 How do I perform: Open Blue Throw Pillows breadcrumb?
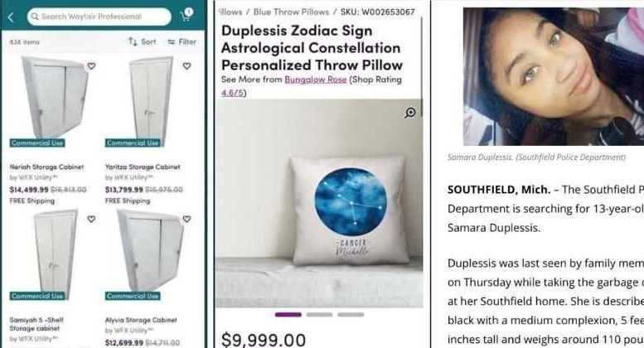(291, 12)
